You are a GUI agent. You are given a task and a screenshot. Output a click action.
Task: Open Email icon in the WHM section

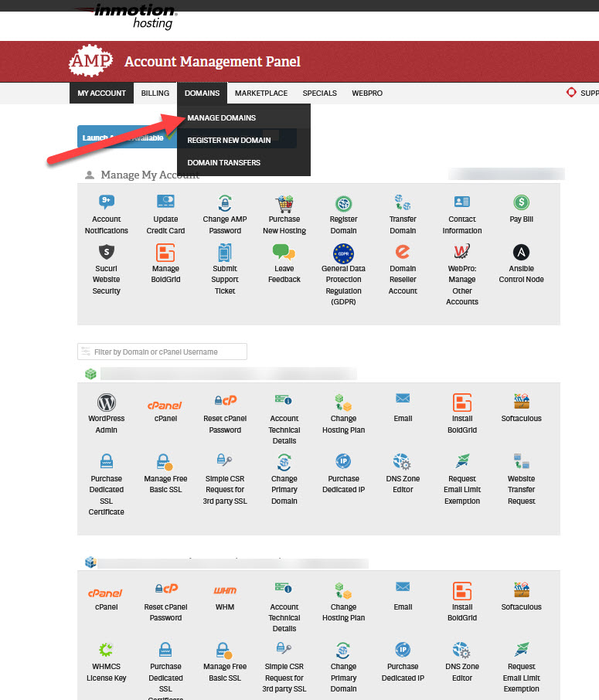(403, 586)
